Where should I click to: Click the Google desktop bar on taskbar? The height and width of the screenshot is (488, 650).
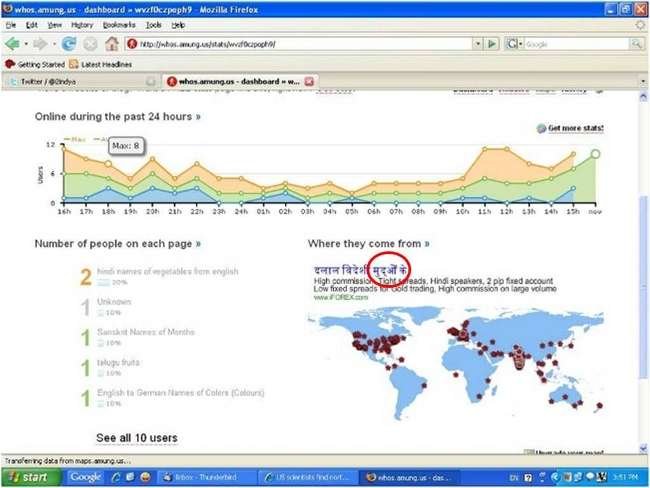pos(85,477)
